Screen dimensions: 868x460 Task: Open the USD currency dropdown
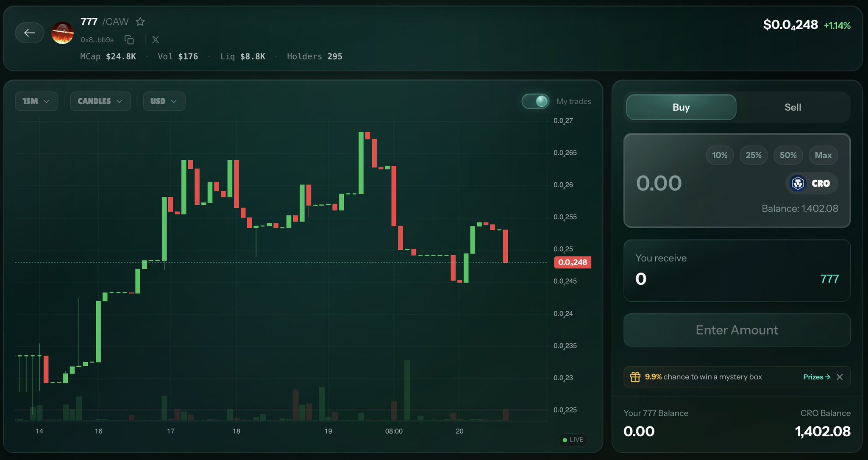(164, 101)
